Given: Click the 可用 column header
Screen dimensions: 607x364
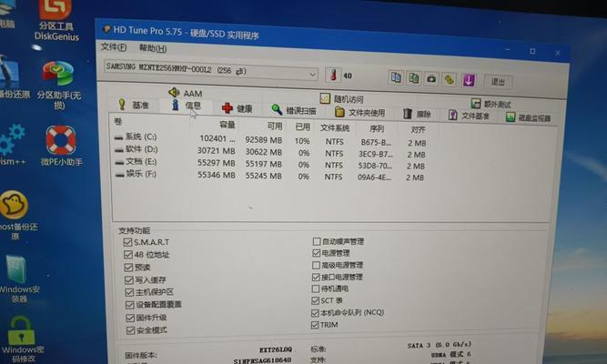Looking at the screenshot, I should 275,126.
